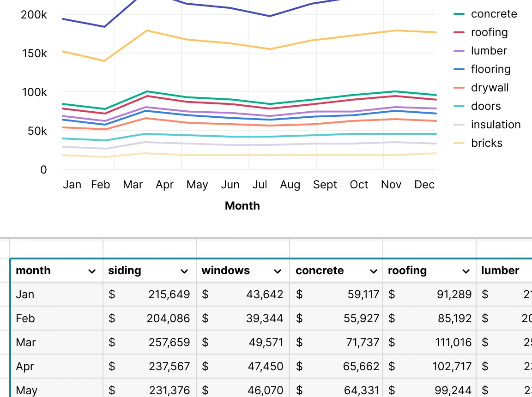The height and width of the screenshot is (397, 532).
Task: Click the concrete table column header
Action: 320,271
